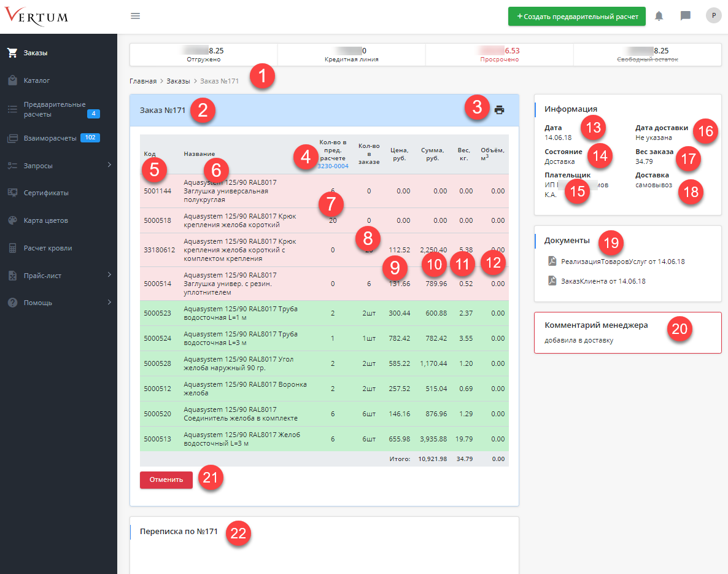Image resolution: width=728 pixels, height=574 pixels.
Task: Open Карта цветов page
Action: pyautogui.click(x=45, y=220)
